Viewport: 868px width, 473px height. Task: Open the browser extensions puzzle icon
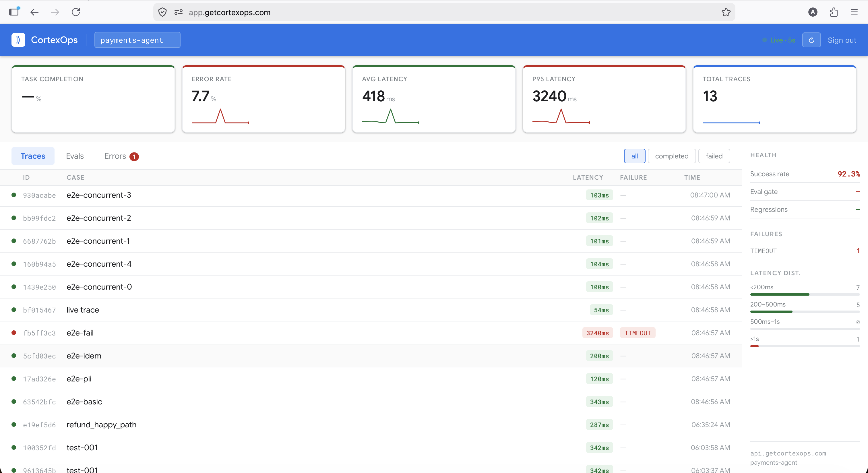[x=833, y=12]
